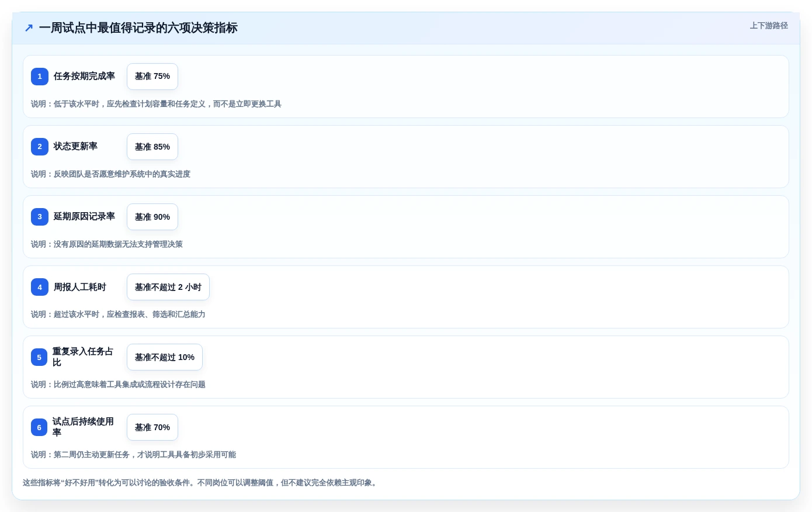The height and width of the screenshot is (512, 812).
Task: Click the 基准 85% pill
Action: [x=152, y=147]
